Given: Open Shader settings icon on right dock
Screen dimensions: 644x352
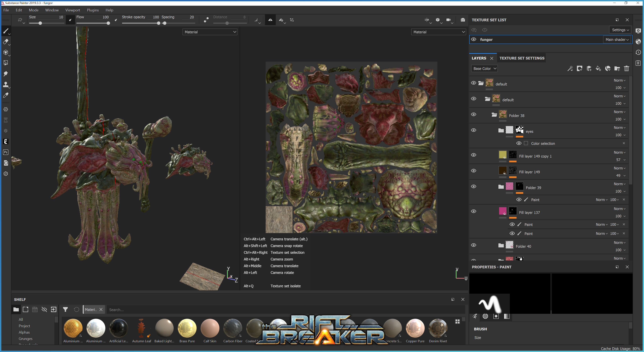Looking at the screenshot, I should click(x=638, y=41).
